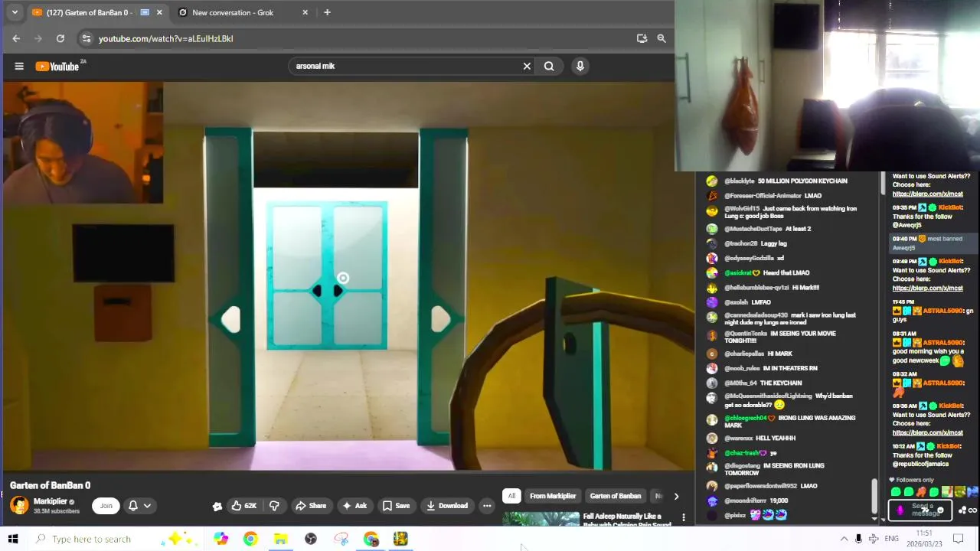Go to the YouTube home logo
The height and width of the screenshot is (551, 980).
(59, 67)
